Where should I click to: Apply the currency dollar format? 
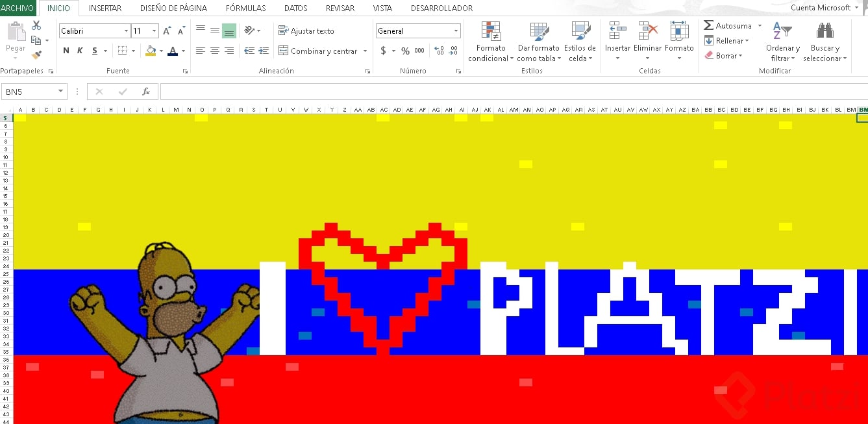383,51
